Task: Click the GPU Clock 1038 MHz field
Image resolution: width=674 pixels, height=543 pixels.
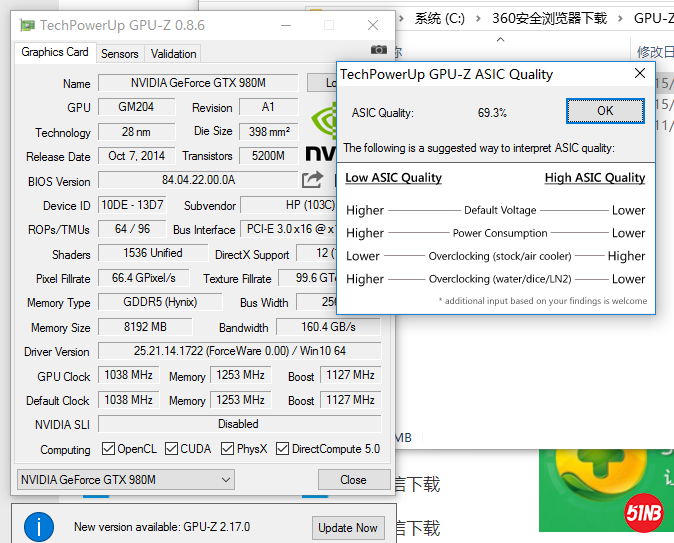Action: click(129, 375)
